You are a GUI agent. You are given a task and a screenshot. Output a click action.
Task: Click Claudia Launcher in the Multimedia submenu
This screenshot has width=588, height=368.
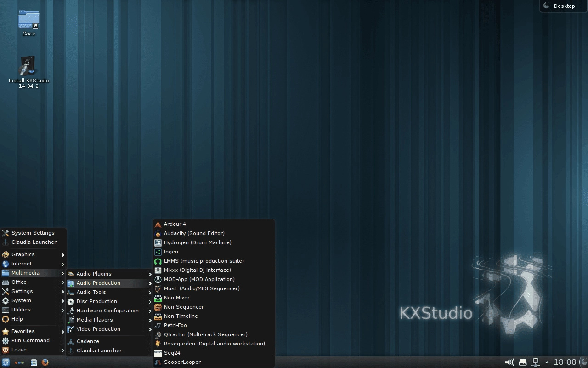pos(109,351)
